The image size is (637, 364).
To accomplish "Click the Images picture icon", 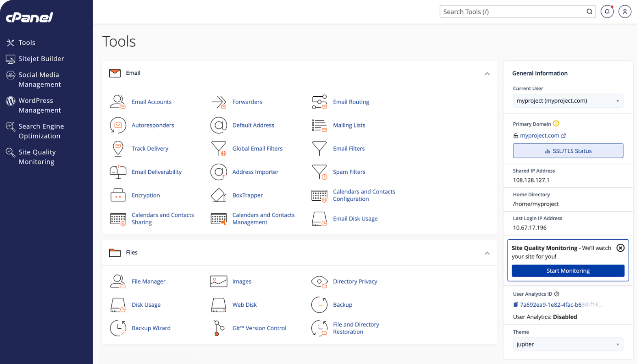I will pos(219,282).
